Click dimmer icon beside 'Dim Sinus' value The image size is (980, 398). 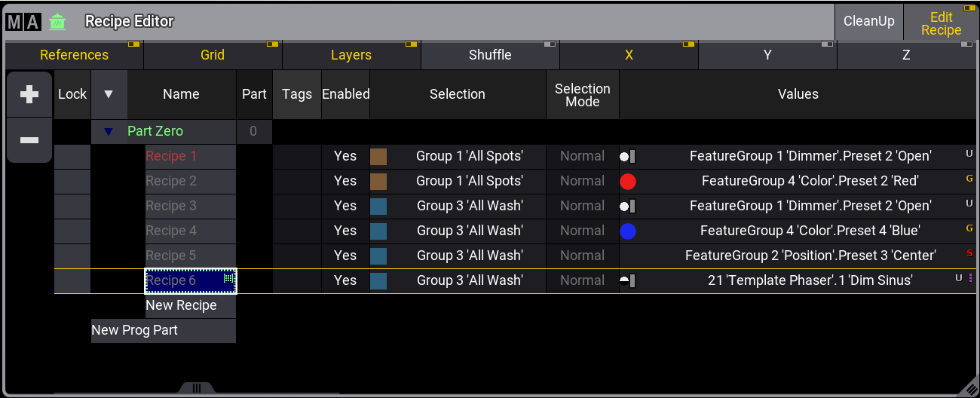click(627, 280)
